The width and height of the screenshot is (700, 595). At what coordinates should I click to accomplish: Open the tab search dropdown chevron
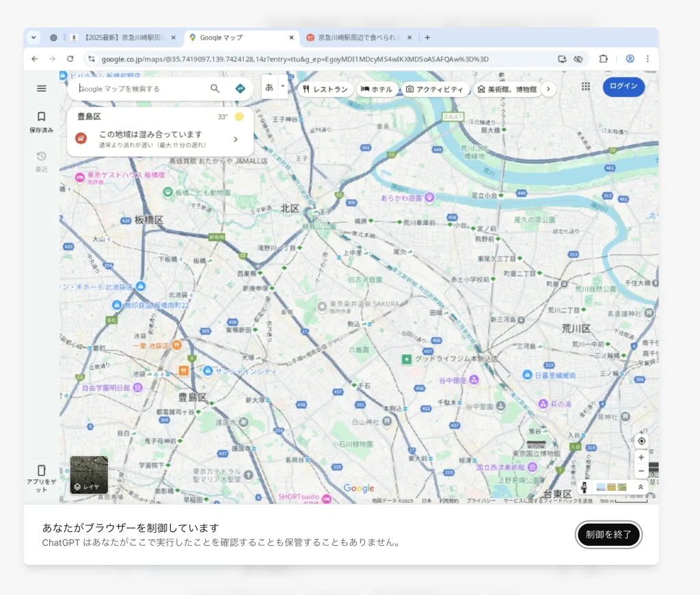pos(33,38)
